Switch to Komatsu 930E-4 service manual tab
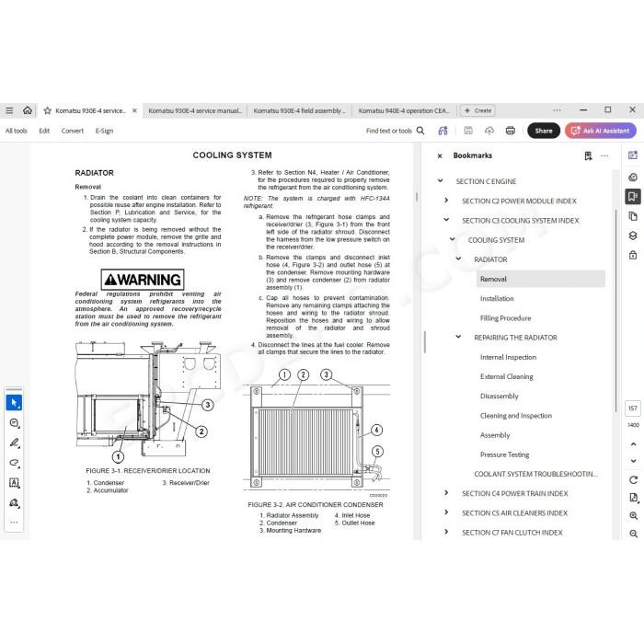 195,111
